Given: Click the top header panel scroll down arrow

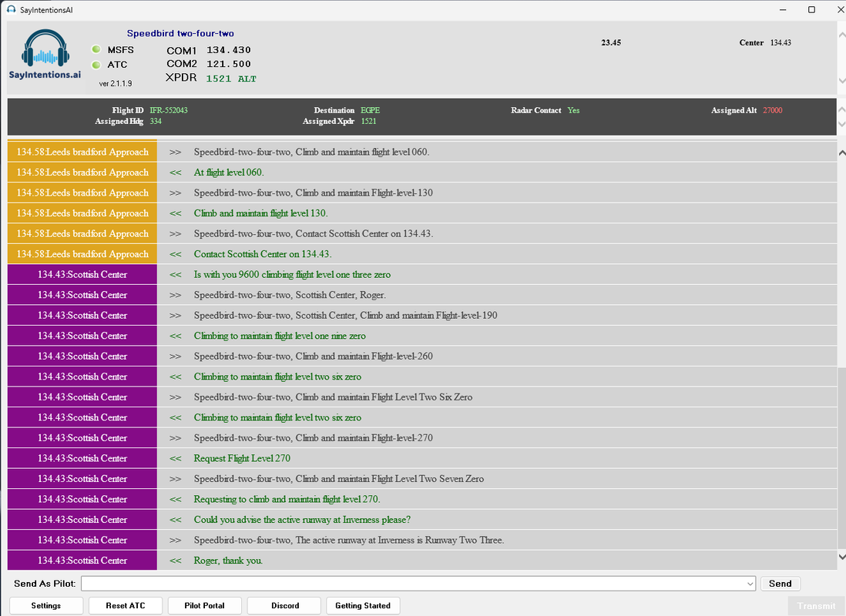Looking at the screenshot, I should pyautogui.click(x=841, y=81).
